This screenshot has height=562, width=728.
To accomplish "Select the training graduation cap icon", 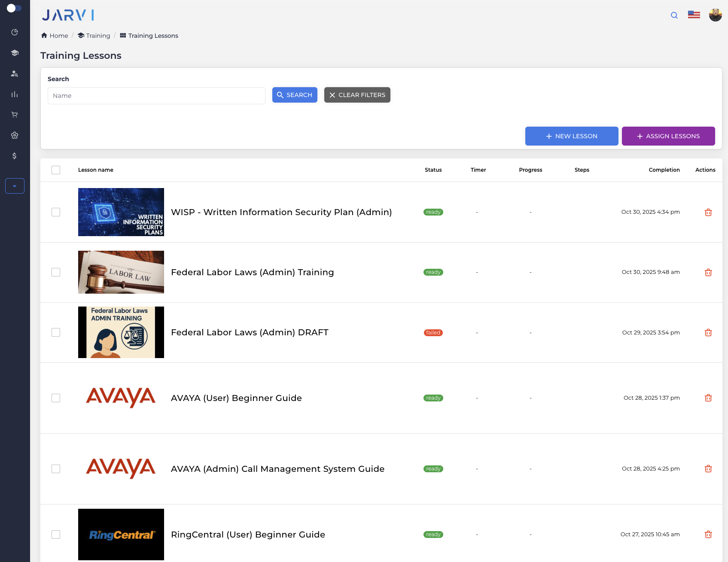I will pos(14,52).
